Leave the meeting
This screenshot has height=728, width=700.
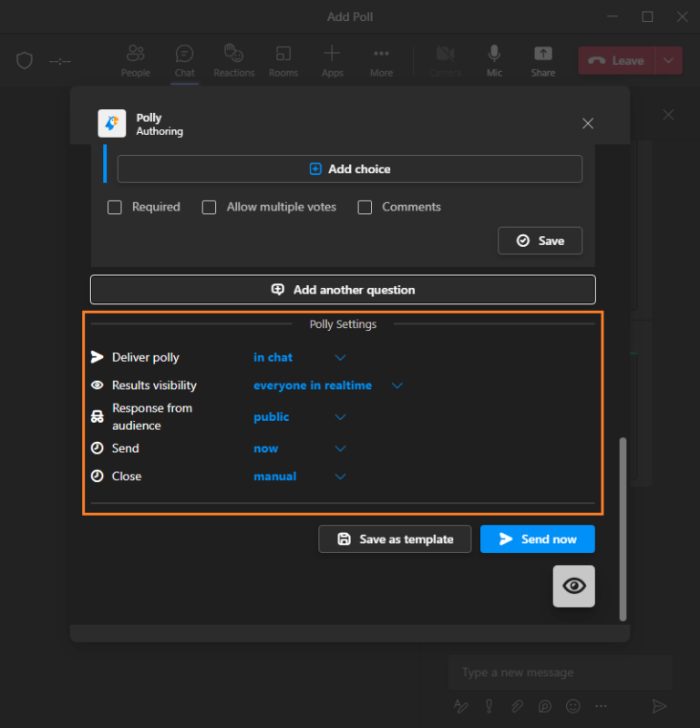point(616,60)
